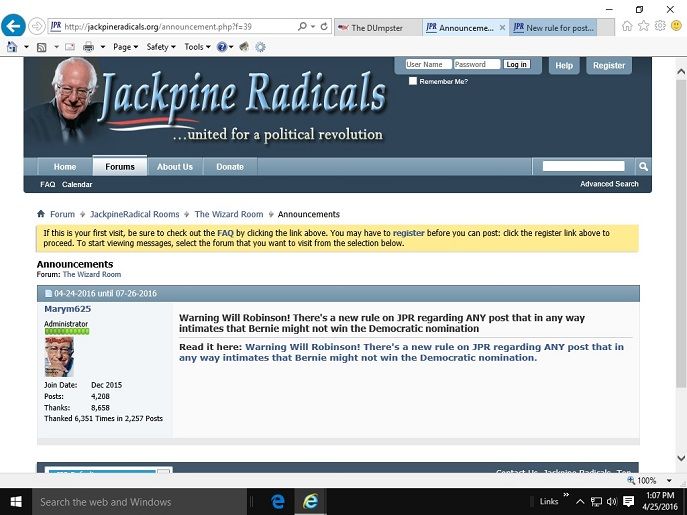This screenshot has height=515, width=687.
Task: Click the Internet Explorer taskbar icon
Action: point(310,501)
